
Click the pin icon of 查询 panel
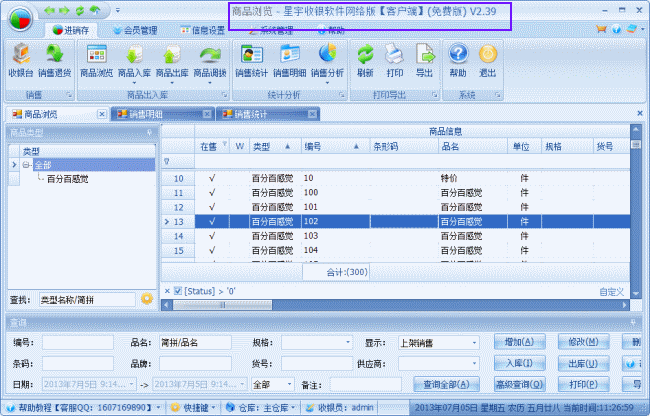[633, 322]
